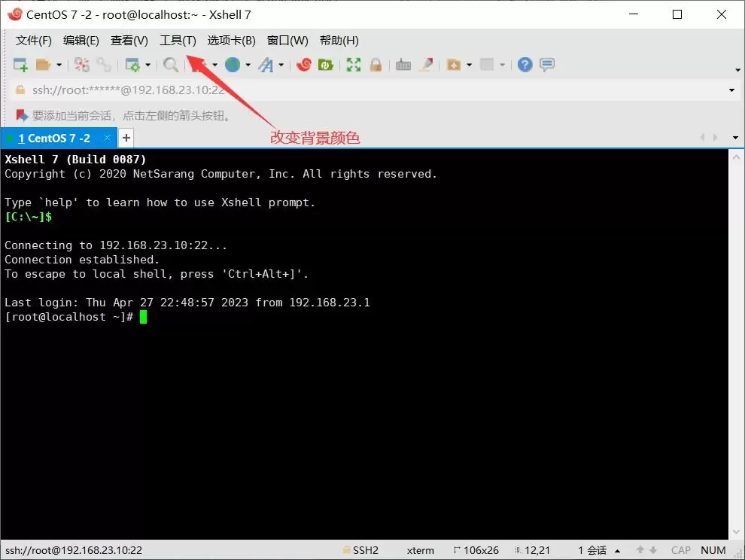Image resolution: width=745 pixels, height=560 pixels.
Task: Click the Open session folder icon
Action: pyautogui.click(x=43, y=65)
